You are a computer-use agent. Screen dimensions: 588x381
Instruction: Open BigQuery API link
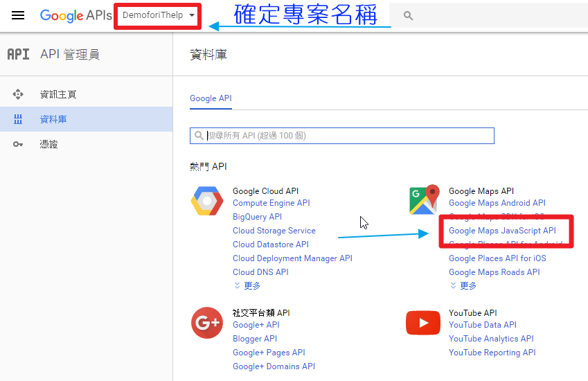coord(257,217)
